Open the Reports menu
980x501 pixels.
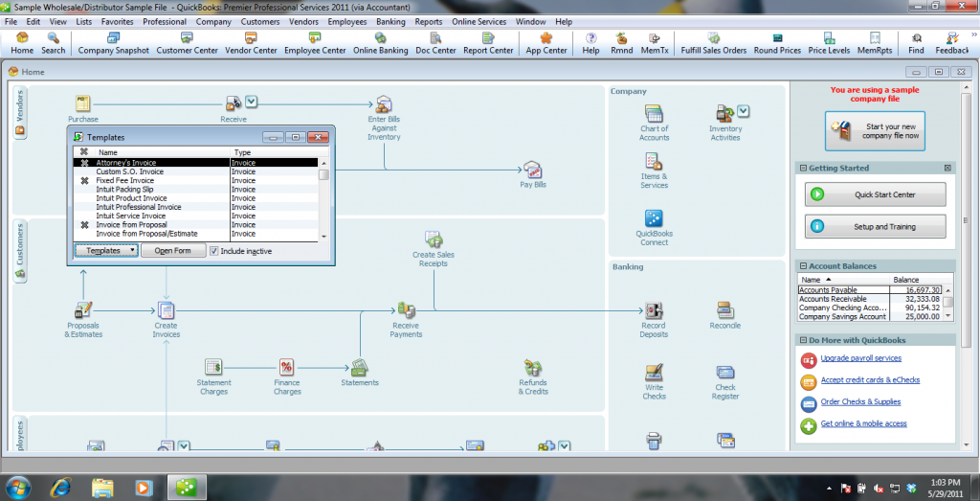click(429, 21)
